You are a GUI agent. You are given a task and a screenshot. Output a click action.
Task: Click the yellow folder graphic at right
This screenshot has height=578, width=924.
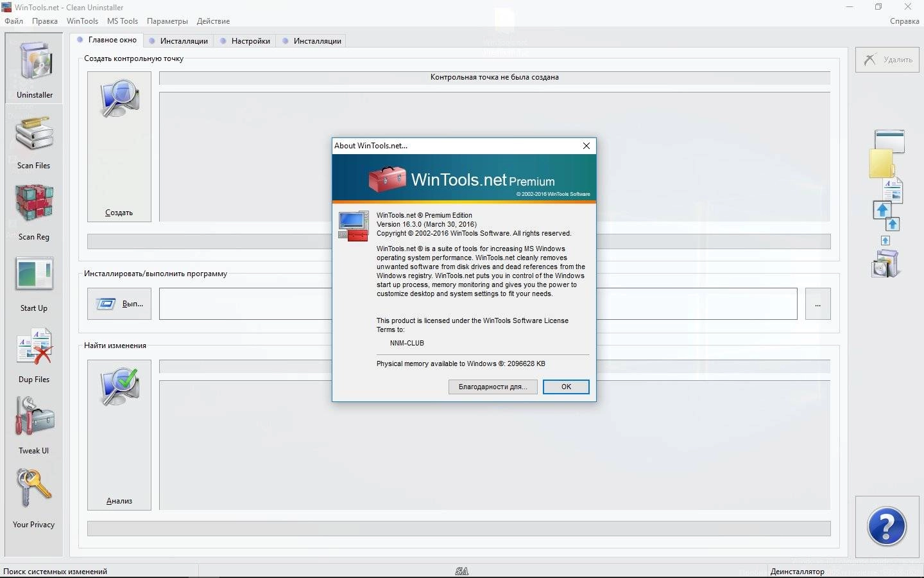click(882, 163)
